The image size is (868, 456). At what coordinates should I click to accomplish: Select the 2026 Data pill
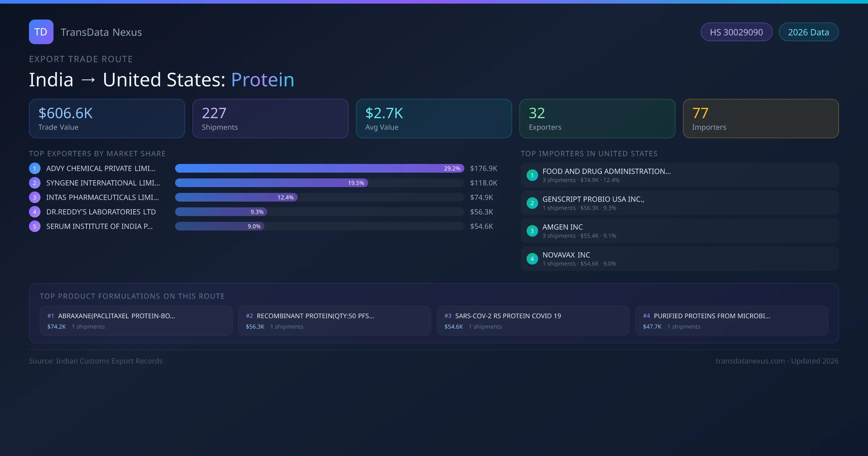tap(808, 32)
